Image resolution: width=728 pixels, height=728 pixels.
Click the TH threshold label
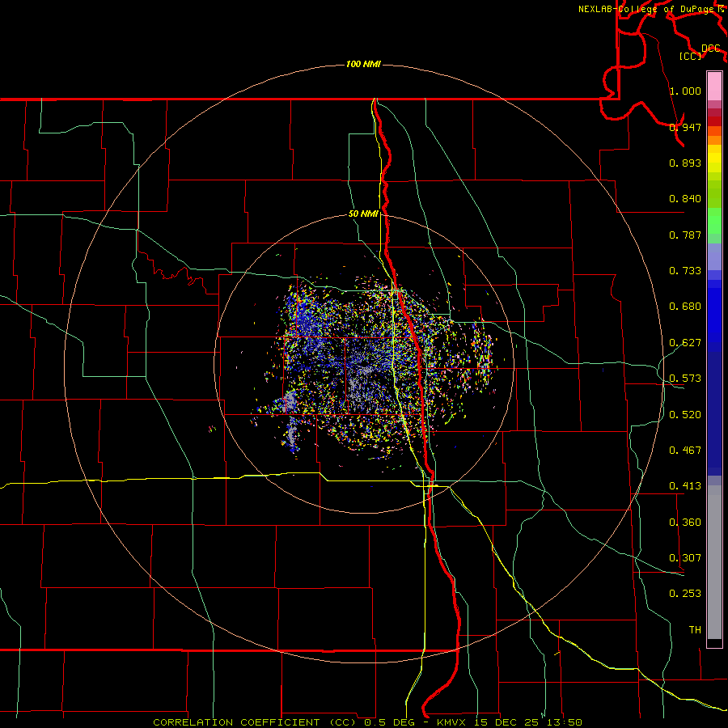coord(695,630)
